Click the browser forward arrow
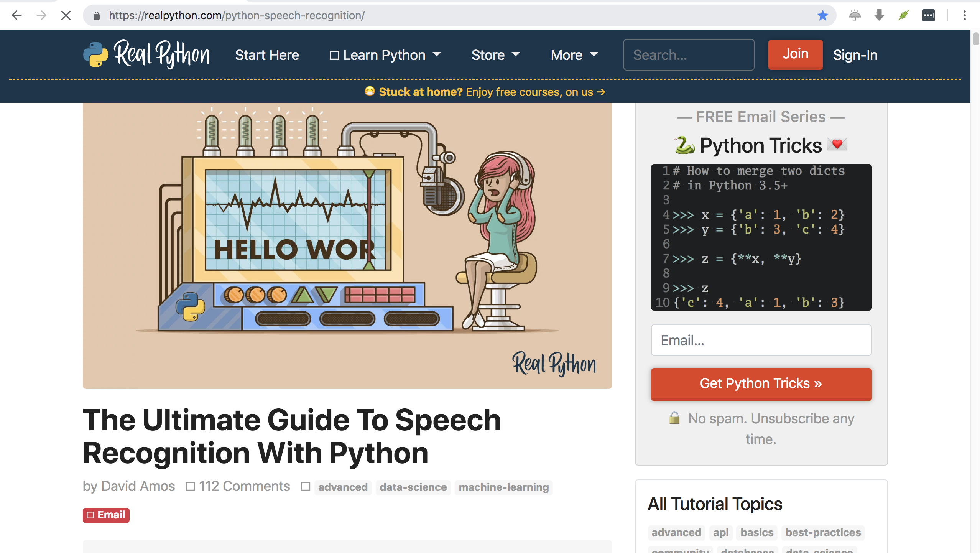980x553 pixels. click(41, 15)
